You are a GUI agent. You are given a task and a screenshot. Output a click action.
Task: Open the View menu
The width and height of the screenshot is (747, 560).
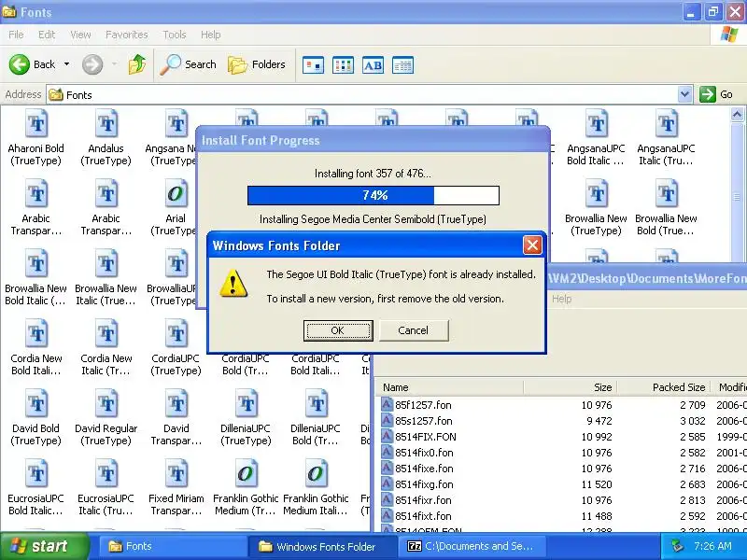pyautogui.click(x=80, y=35)
